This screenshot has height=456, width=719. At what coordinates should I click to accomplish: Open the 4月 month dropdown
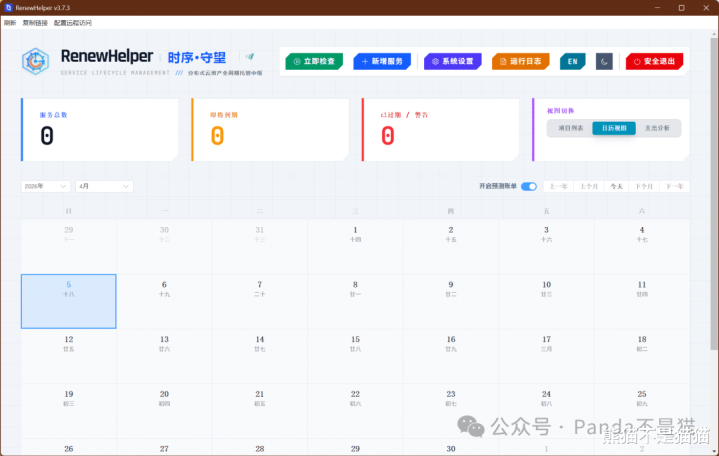(104, 186)
